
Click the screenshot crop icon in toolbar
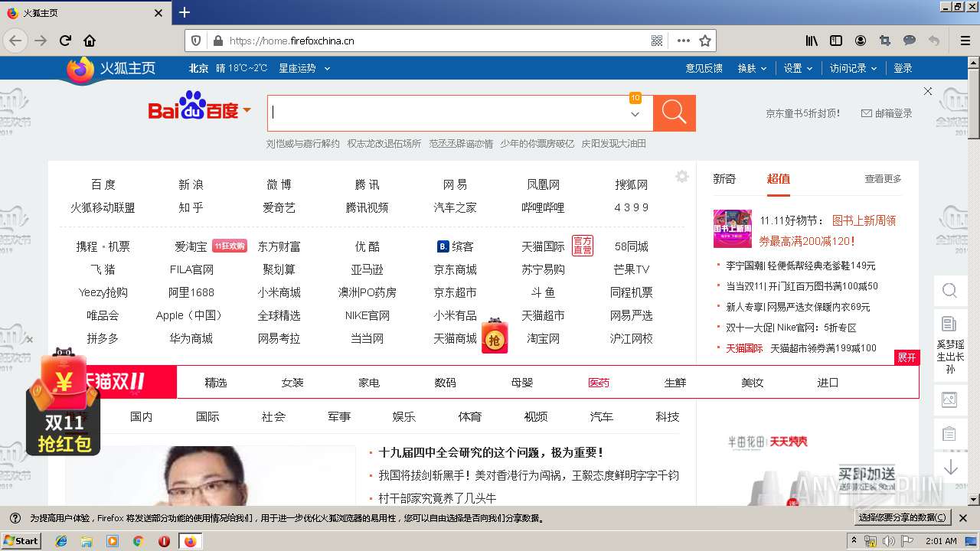pyautogui.click(x=885, y=41)
